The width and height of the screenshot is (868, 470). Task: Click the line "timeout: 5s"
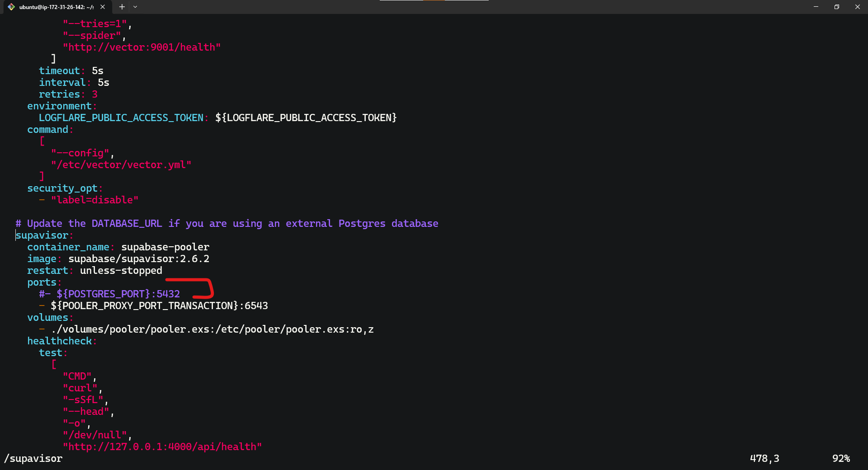(71, 71)
